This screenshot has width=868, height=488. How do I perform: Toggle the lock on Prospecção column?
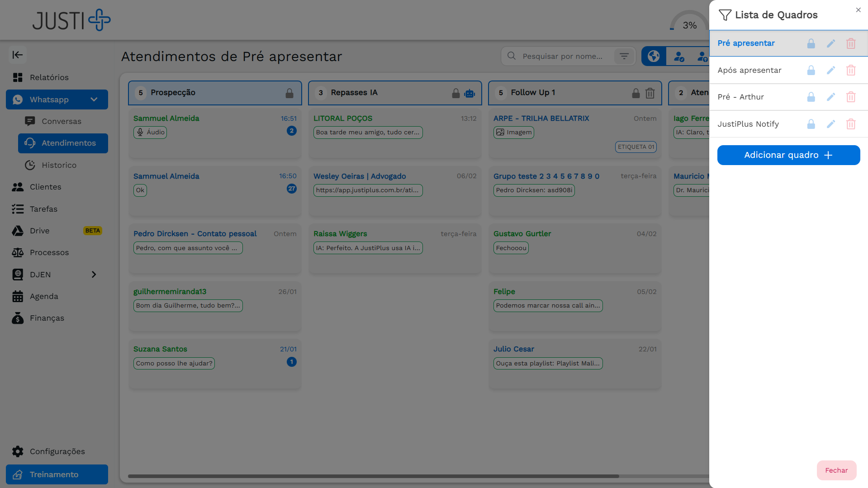tap(289, 93)
